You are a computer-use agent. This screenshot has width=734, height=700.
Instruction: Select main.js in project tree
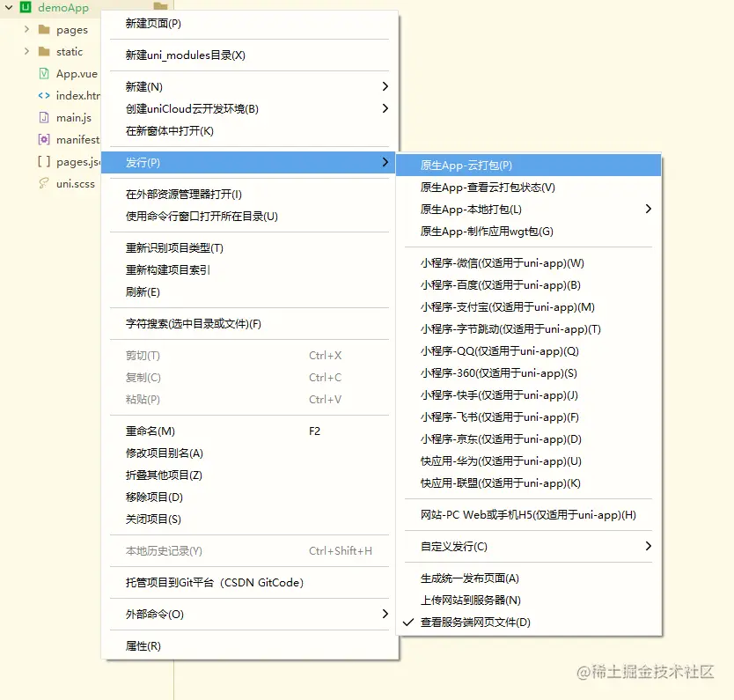pyautogui.click(x=74, y=118)
